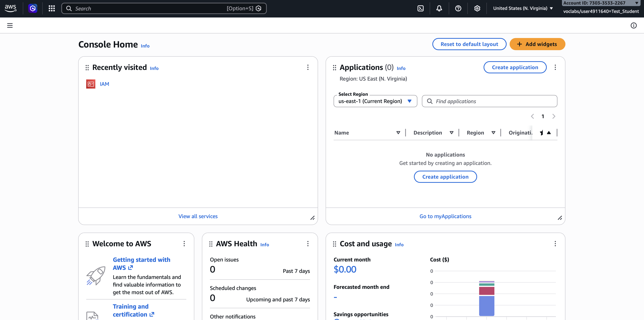The image size is (644, 320).
Task: Open the Name column sort menu
Action: [x=398, y=133]
